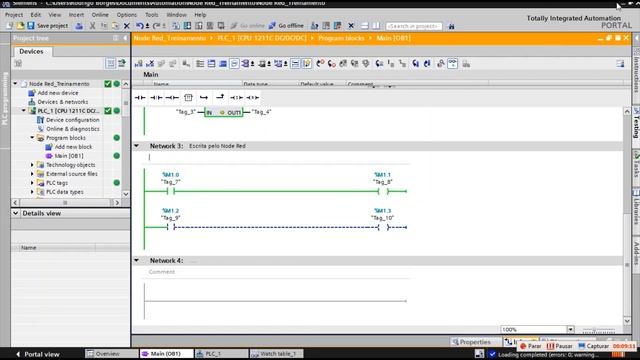Insert a normally closed contact
Screen dimensions: 640x360
156,98
